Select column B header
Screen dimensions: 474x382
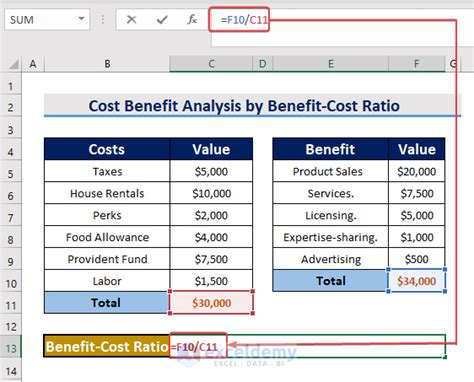click(x=107, y=64)
